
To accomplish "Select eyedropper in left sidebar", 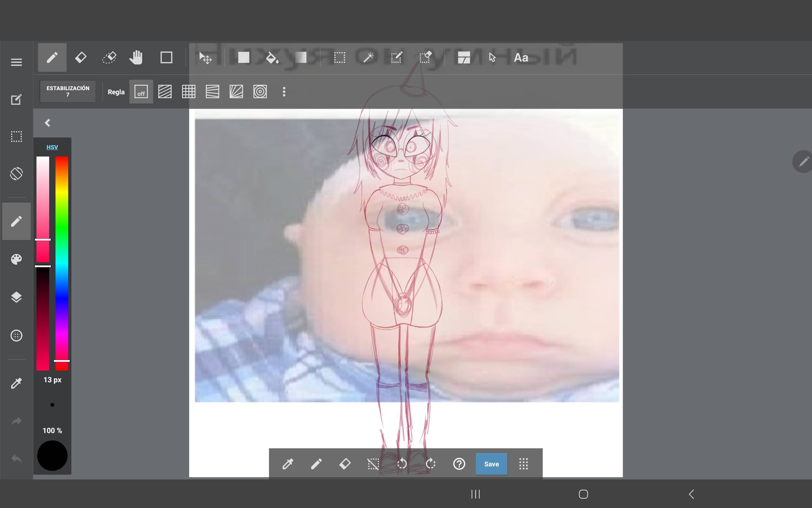I will (x=16, y=383).
